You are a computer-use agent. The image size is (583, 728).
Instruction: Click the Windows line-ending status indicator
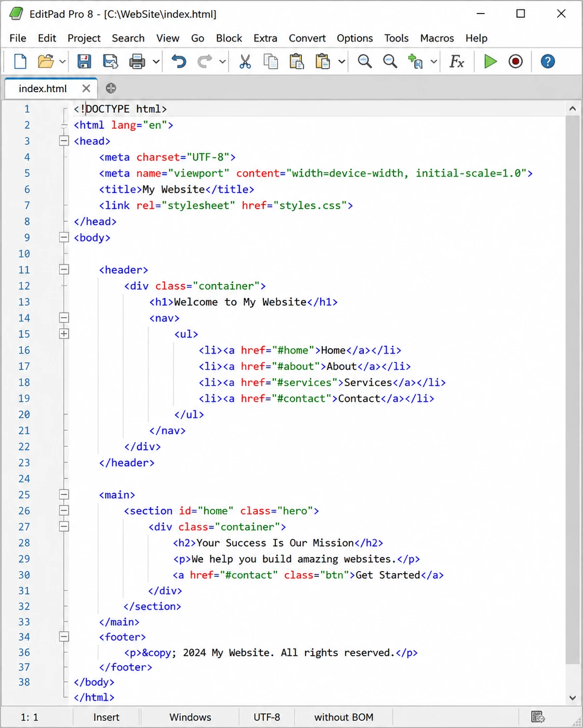[190, 717]
